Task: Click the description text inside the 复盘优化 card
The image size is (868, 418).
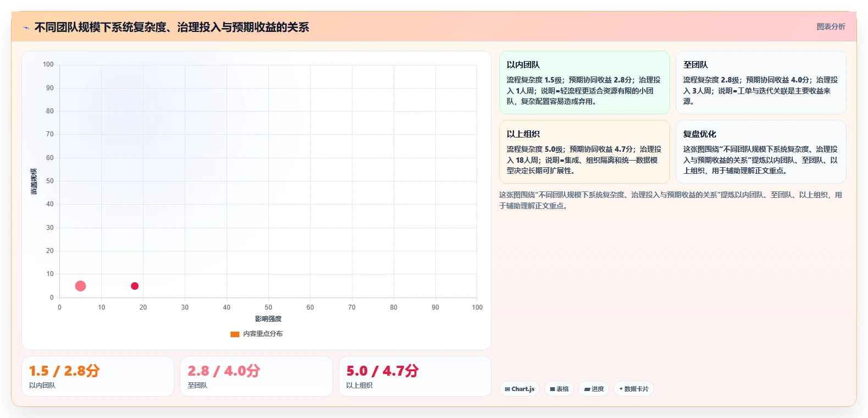Action: pyautogui.click(x=761, y=160)
